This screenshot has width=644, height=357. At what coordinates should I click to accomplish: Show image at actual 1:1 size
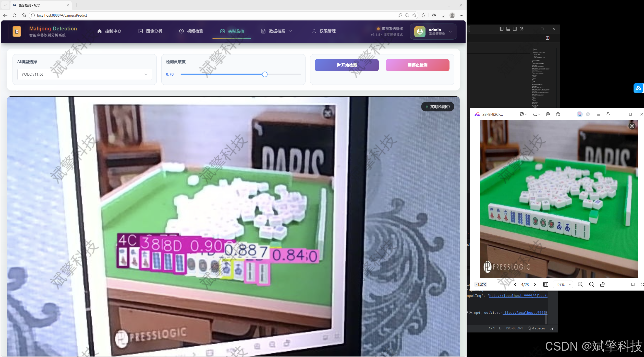point(546,284)
